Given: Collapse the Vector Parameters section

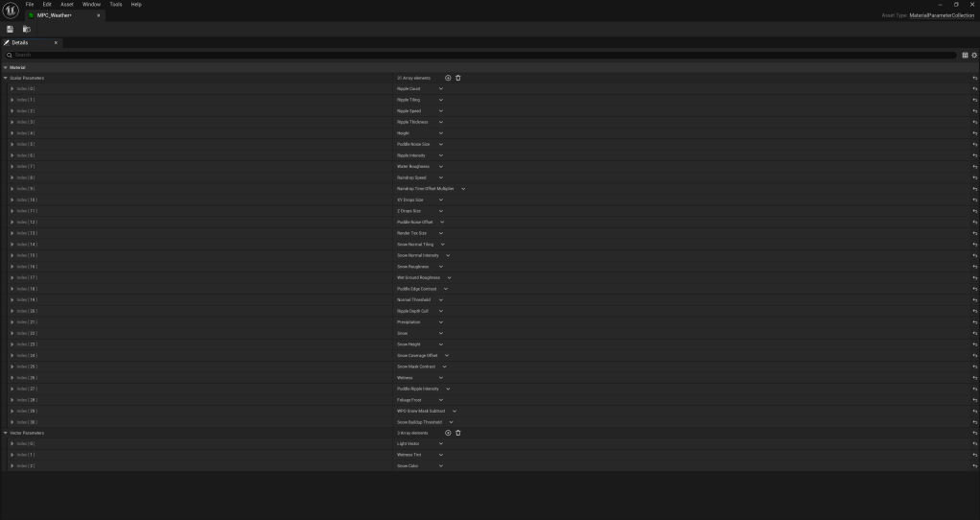Looking at the screenshot, I should [6, 433].
